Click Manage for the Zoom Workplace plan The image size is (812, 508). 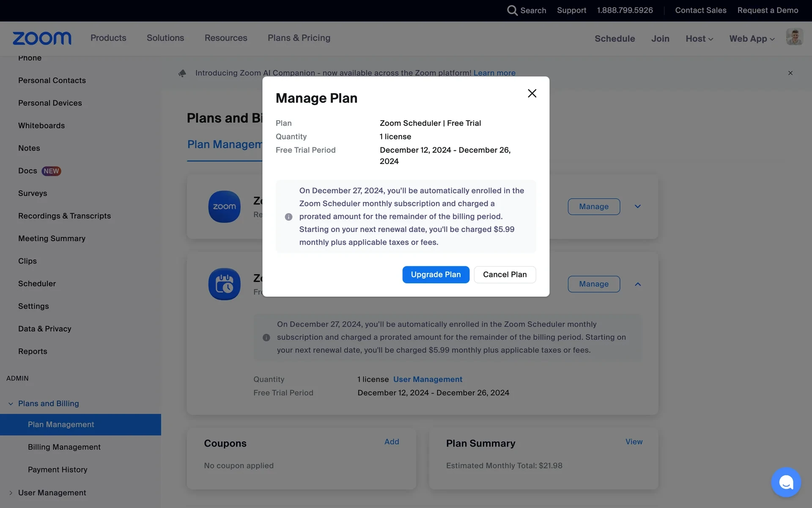click(594, 207)
